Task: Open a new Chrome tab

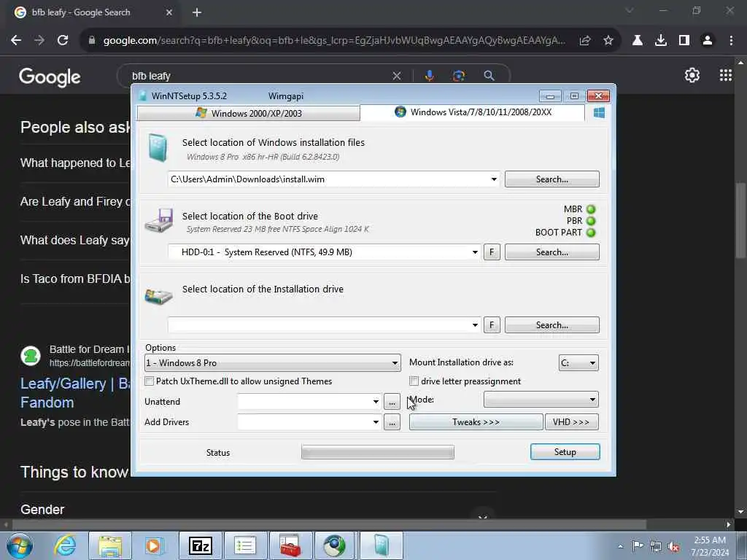Action: click(x=197, y=12)
